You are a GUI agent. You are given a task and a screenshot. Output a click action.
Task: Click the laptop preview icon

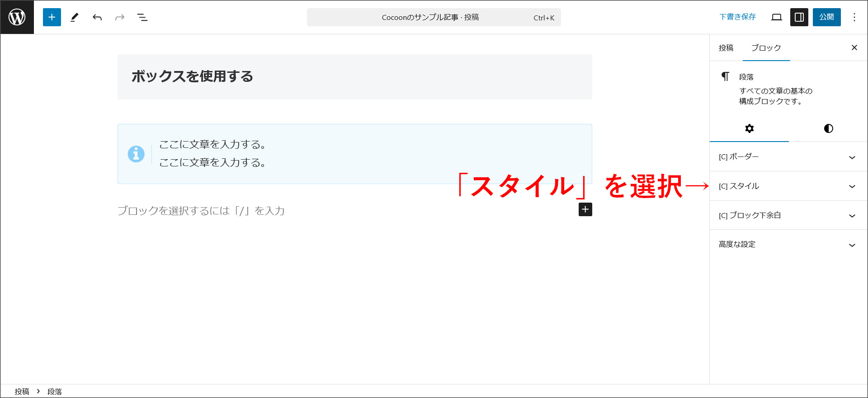point(777,17)
